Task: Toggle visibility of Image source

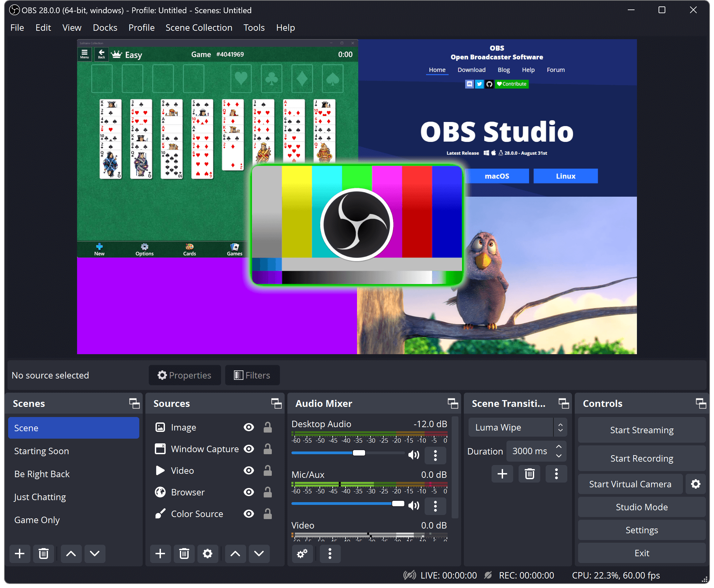Action: [248, 428]
